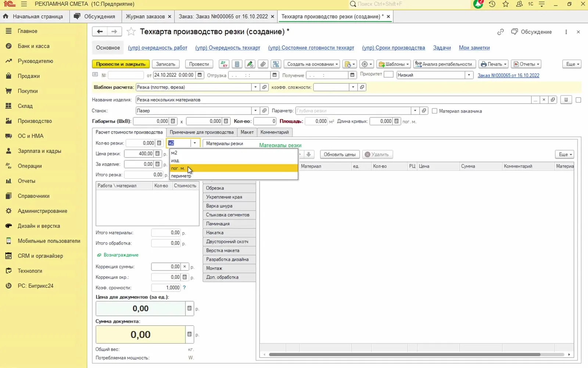Click horizontal scrollbar of materials table
588x368 pixels.
click(x=404, y=354)
